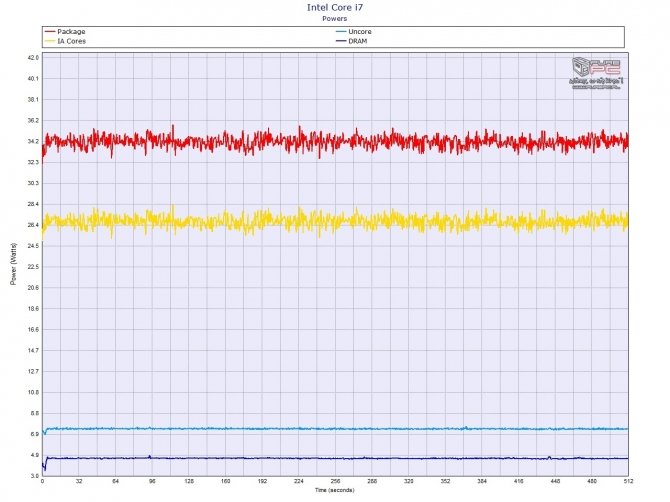
Task: Click the 34.2 y-axis value
Action: pos(33,141)
